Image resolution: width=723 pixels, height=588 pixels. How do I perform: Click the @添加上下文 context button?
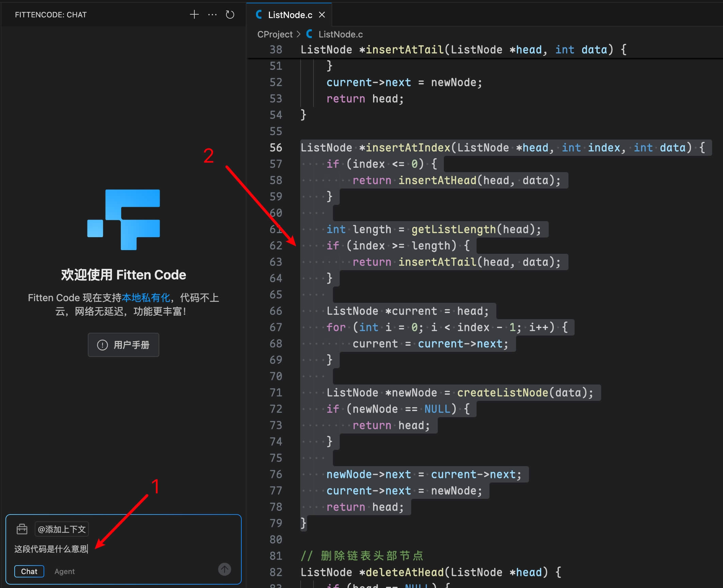(x=62, y=529)
